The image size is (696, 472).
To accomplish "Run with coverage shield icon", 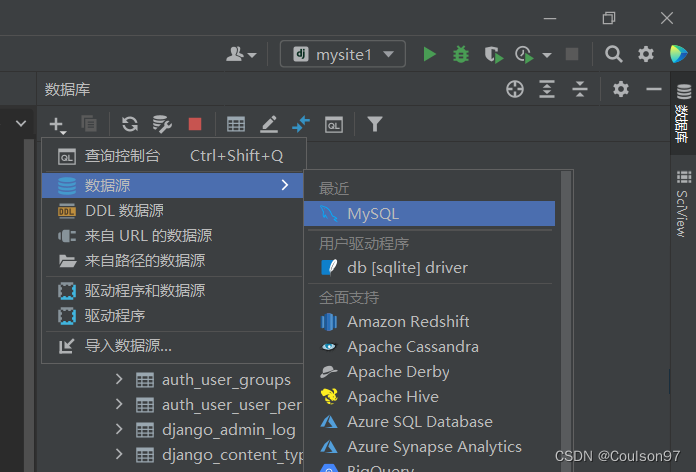I will point(494,55).
